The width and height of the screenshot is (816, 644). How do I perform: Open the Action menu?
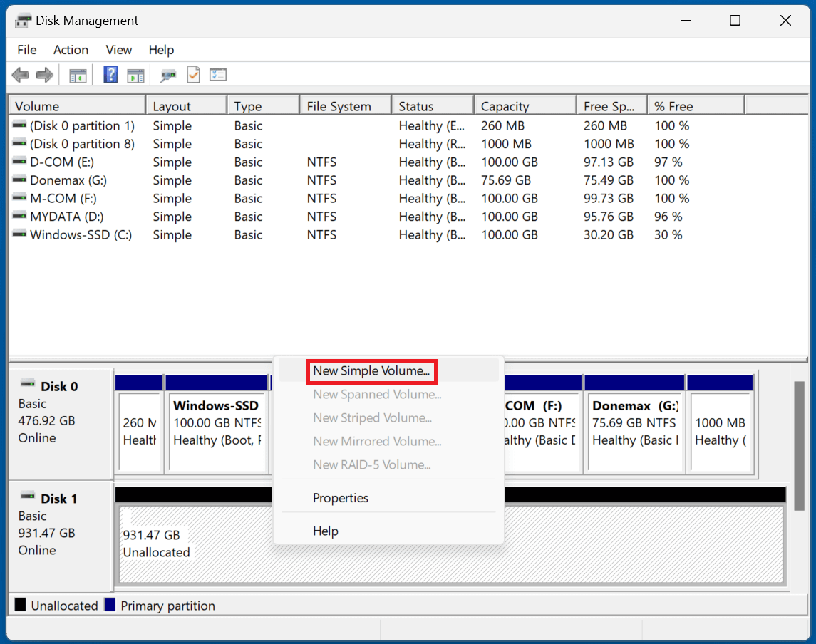(x=71, y=50)
